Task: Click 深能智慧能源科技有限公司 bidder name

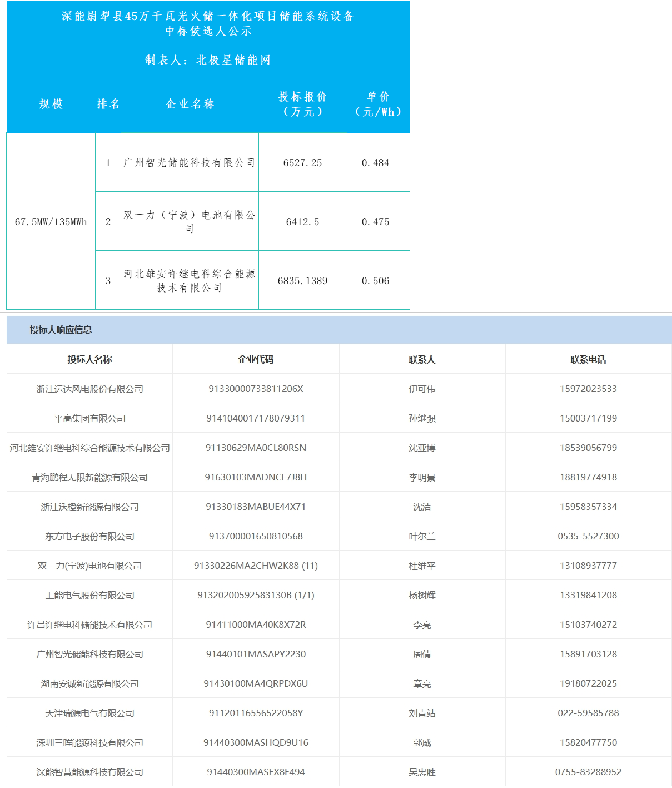Action: tap(89, 772)
